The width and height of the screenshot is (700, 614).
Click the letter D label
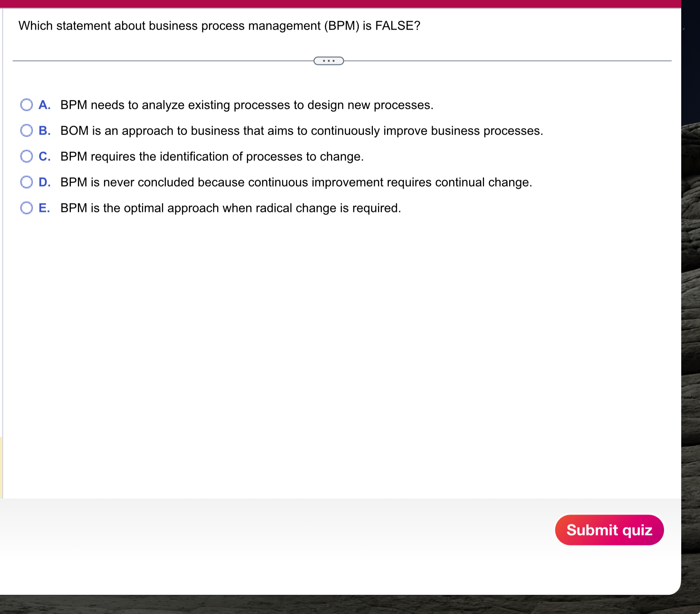point(45,181)
